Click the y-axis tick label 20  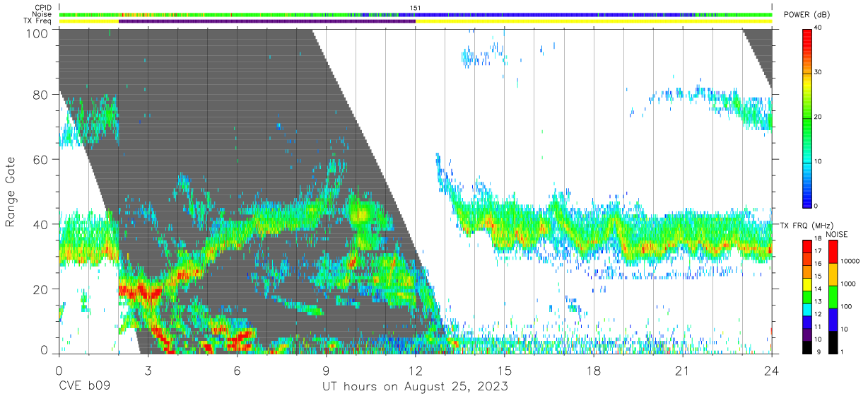point(40,289)
